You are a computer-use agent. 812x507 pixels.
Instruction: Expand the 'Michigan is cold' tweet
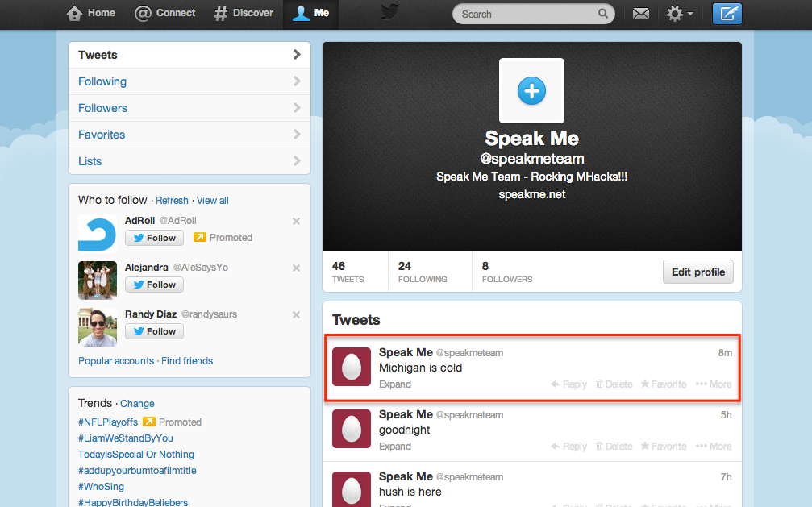tap(395, 384)
